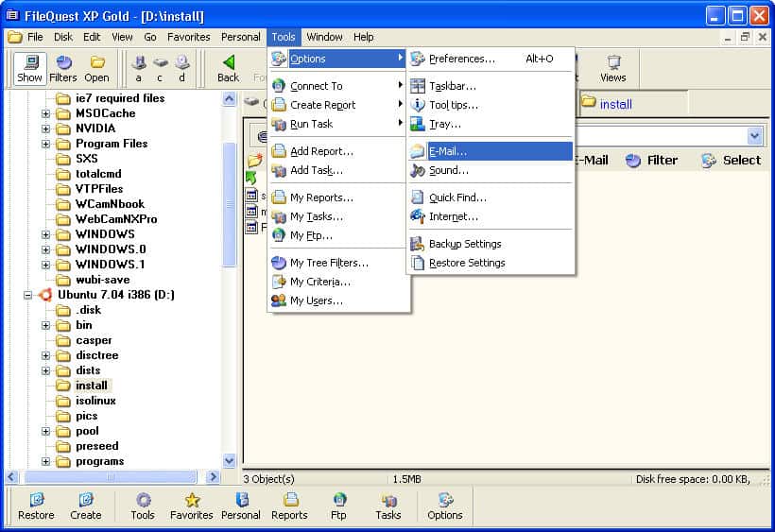Open the Favorites menu in menu bar
775x532 pixels.
(x=189, y=37)
